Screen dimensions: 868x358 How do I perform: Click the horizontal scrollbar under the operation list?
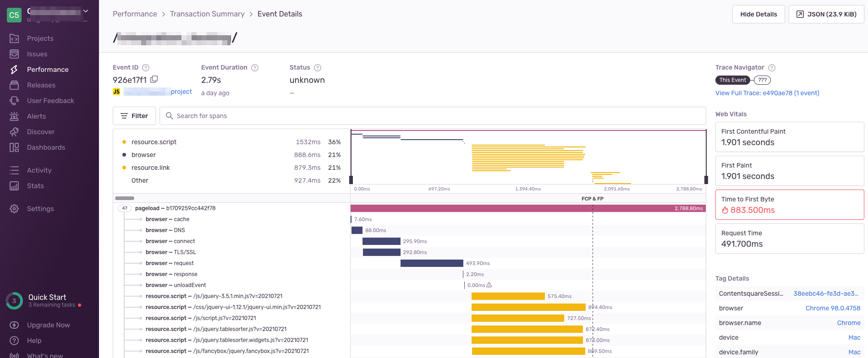(x=125, y=198)
